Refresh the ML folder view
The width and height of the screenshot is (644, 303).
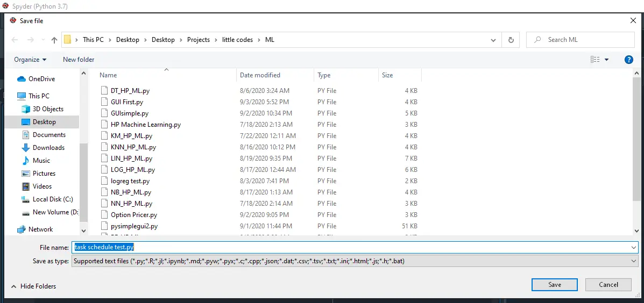[x=511, y=40]
